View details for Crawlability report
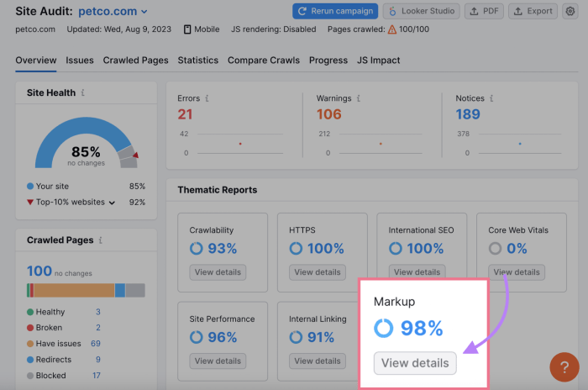The width and height of the screenshot is (588, 390). tap(218, 272)
